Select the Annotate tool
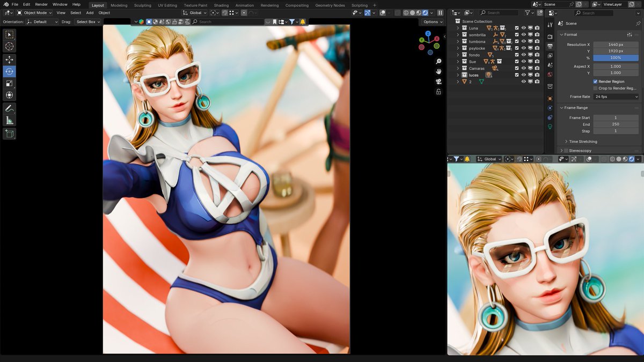 [x=10, y=108]
